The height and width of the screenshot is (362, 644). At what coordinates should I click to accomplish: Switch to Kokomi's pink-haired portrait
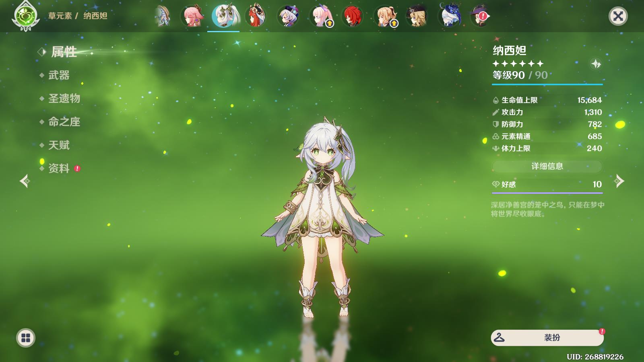click(x=321, y=16)
